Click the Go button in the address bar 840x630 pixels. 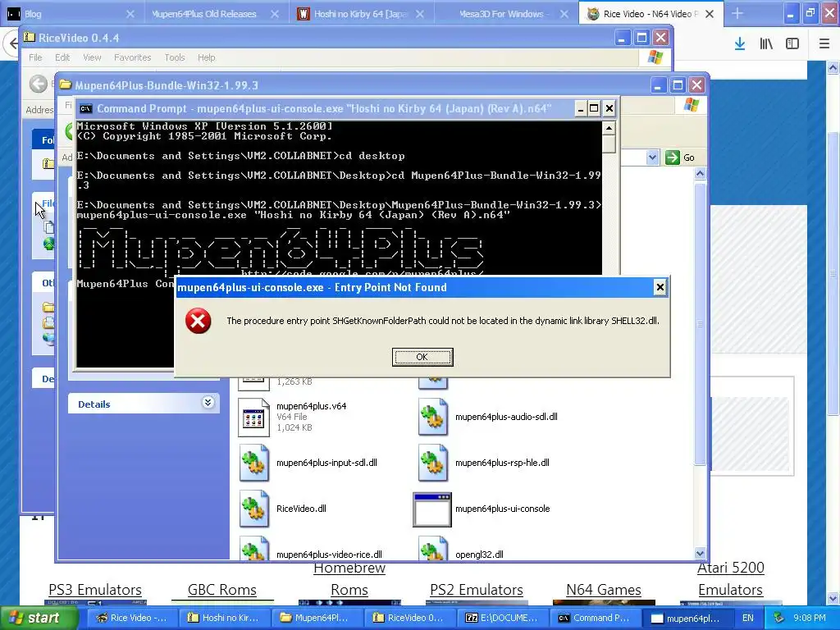(x=680, y=157)
